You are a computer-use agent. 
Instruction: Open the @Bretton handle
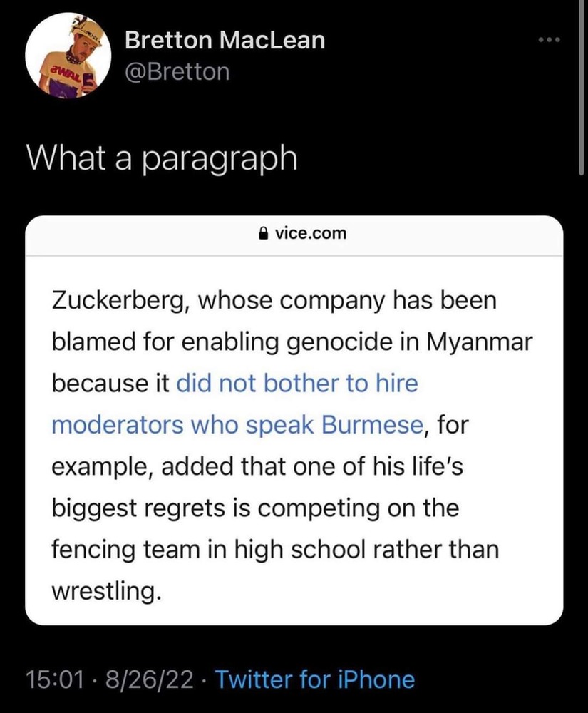click(177, 71)
